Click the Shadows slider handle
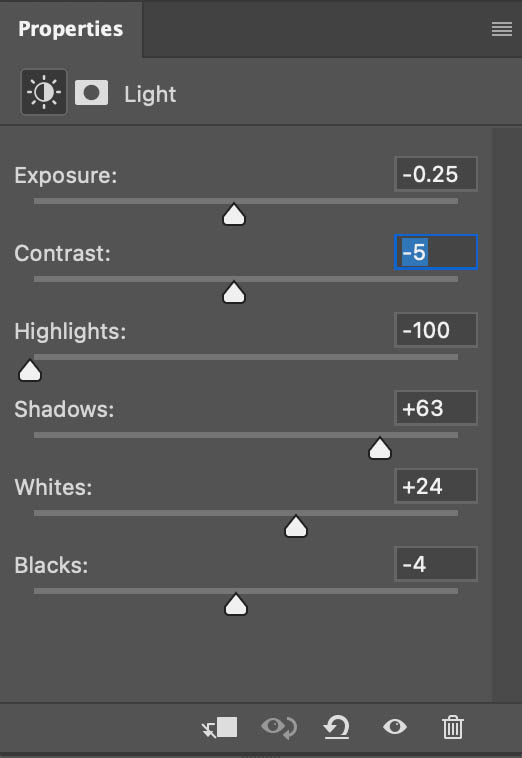Image resolution: width=522 pixels, height=758 pixels. pos(380,448)
